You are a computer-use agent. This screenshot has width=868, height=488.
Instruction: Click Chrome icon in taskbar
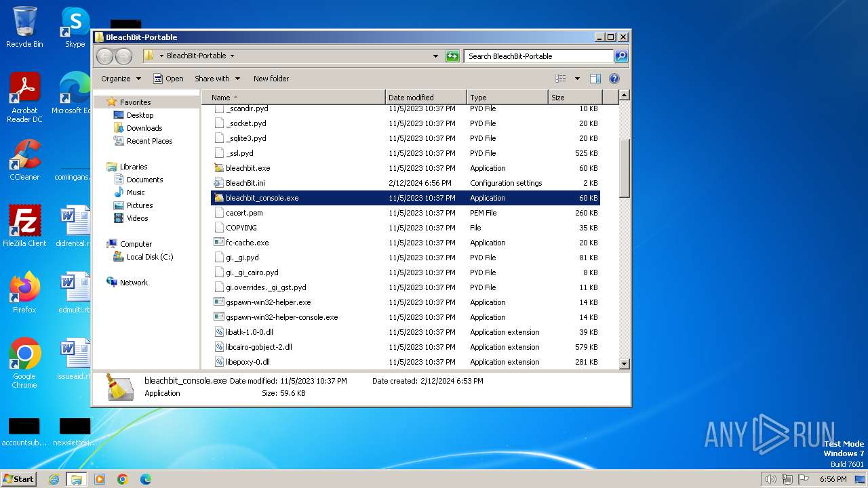tap(123, 479)
